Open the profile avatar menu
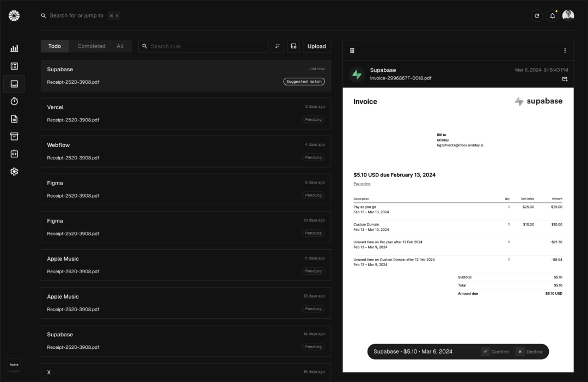 tap(568, 15)
